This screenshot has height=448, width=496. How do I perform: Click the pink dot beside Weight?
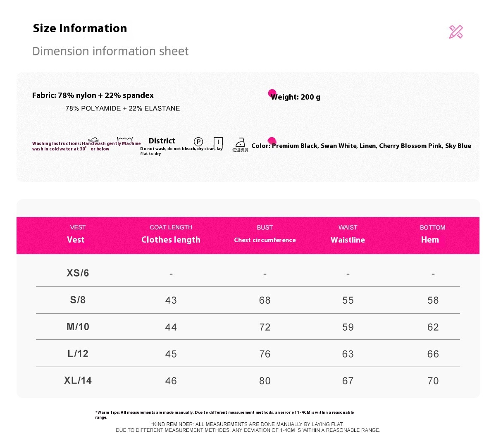pyautogui.click(x=272, y=93)
